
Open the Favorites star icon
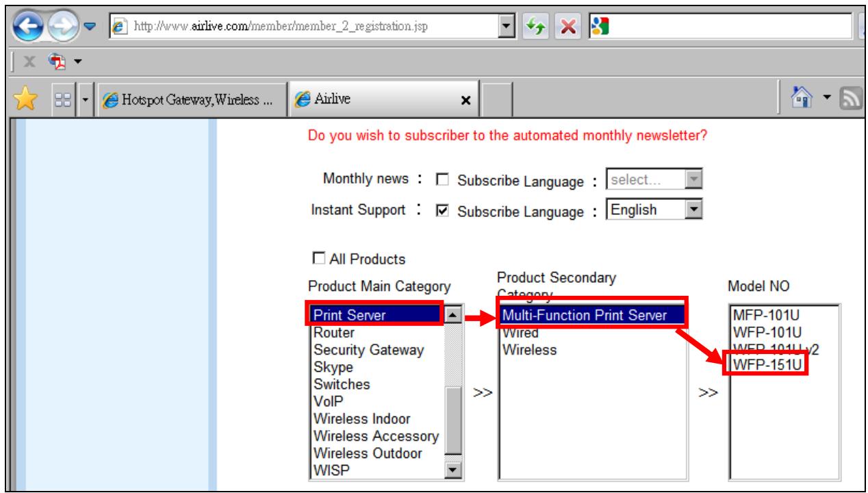(26, 100)
